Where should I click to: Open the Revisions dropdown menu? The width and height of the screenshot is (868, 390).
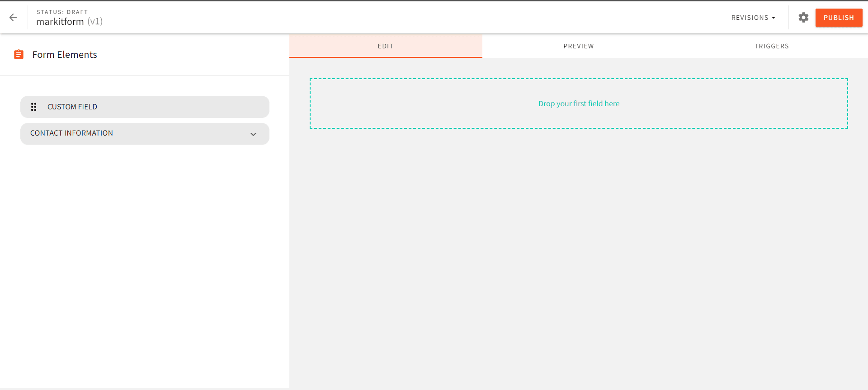coord(750,18)
